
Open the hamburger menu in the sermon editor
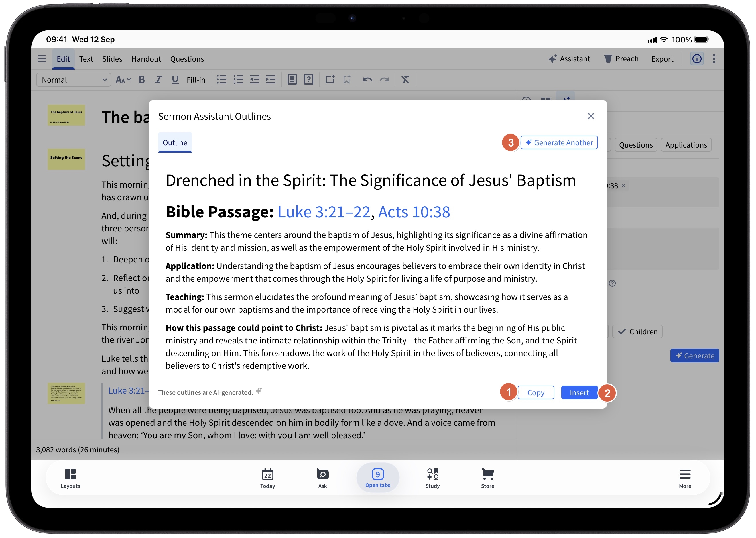(x=42, y=59)
